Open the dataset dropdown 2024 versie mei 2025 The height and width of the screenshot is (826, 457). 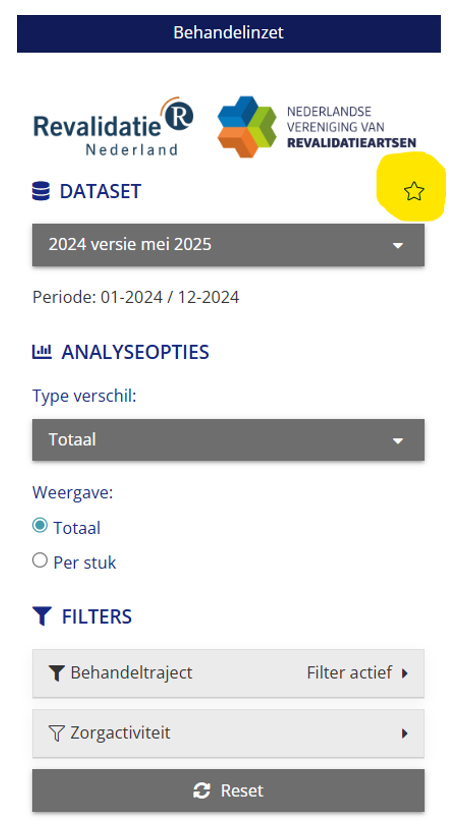[x=228, y=244]
